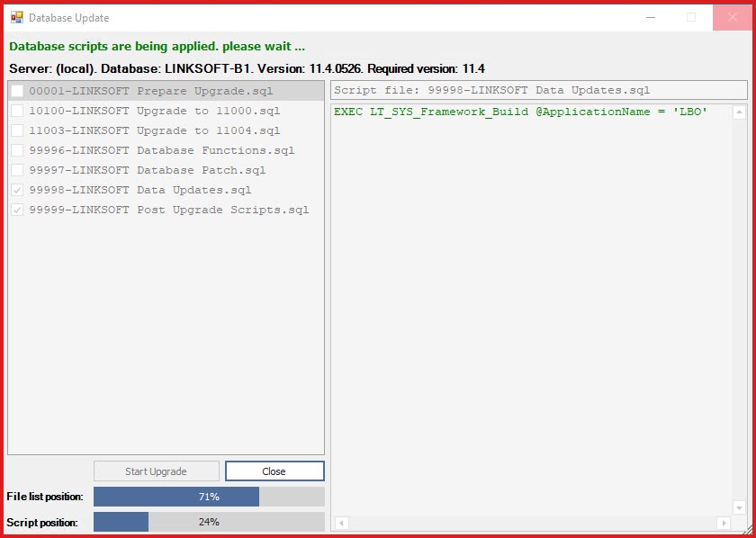The width and height of the screenshot is (756, 538).
Task: Click the EXEC LT_SYS_Framework_Build script text
Action: point(520,112)
